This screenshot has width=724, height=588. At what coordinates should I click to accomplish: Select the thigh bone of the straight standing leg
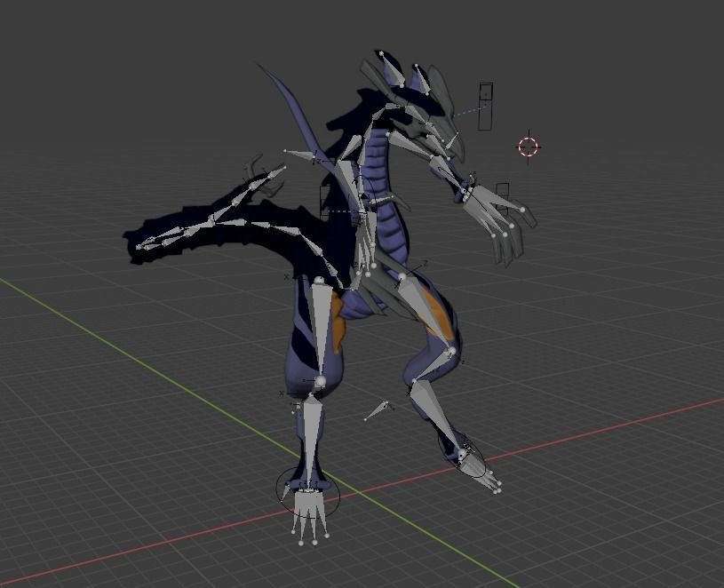click(320, 329)
